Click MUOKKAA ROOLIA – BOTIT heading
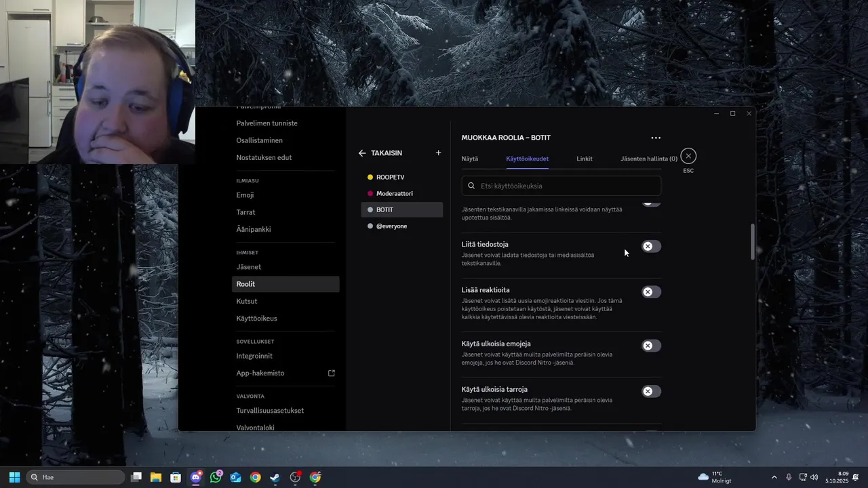868x488 pixels. (x=506, y=138)
